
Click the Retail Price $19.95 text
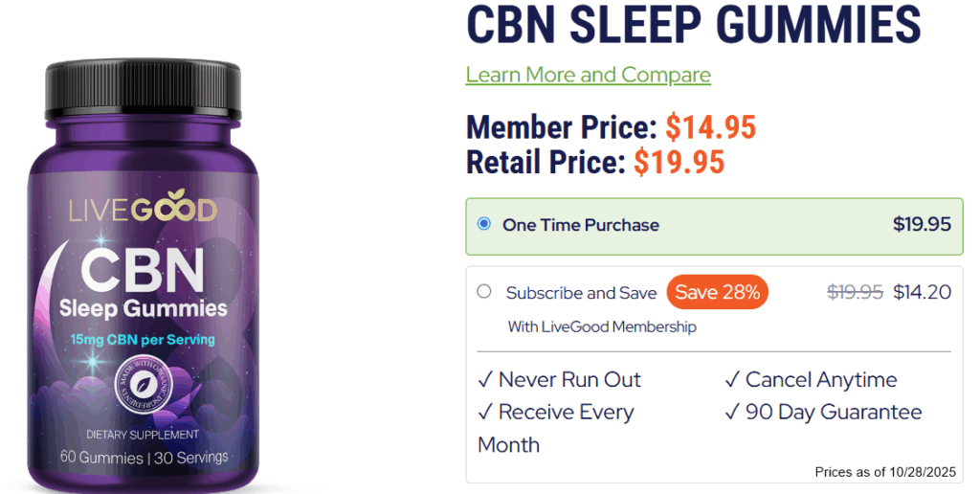click(595, 162)
